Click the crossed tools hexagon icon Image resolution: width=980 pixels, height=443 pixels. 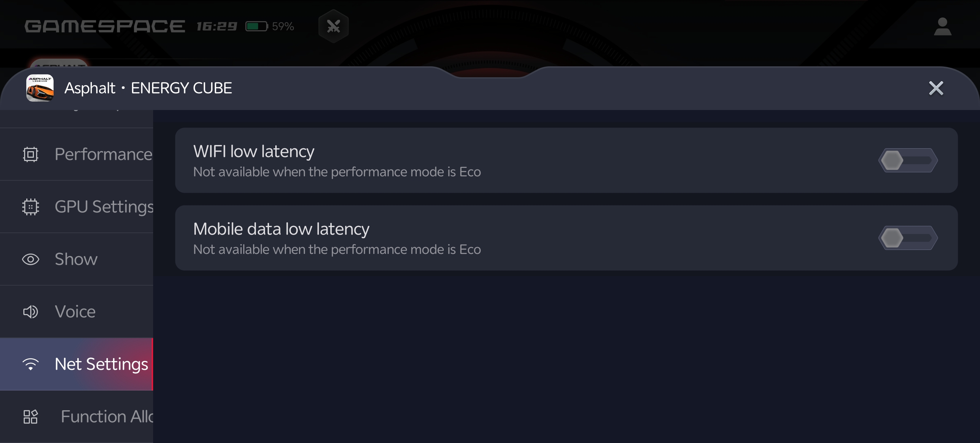333,26
